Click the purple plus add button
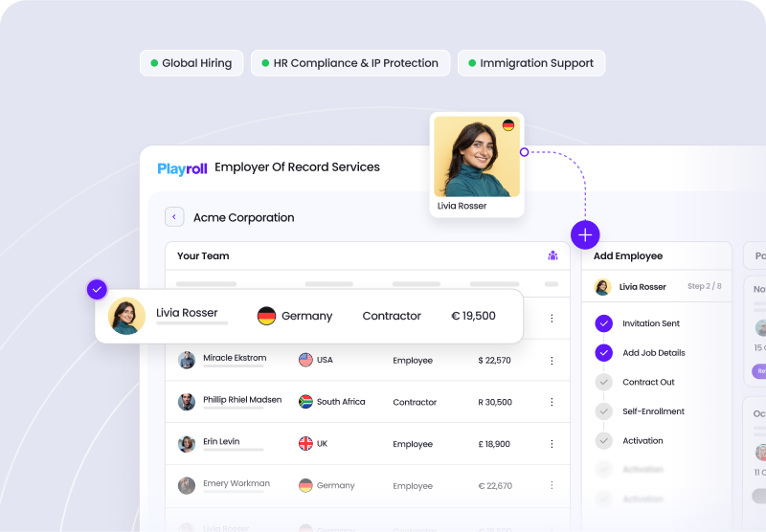The width and height of the screenshot is (766, 532). (585, 234)
